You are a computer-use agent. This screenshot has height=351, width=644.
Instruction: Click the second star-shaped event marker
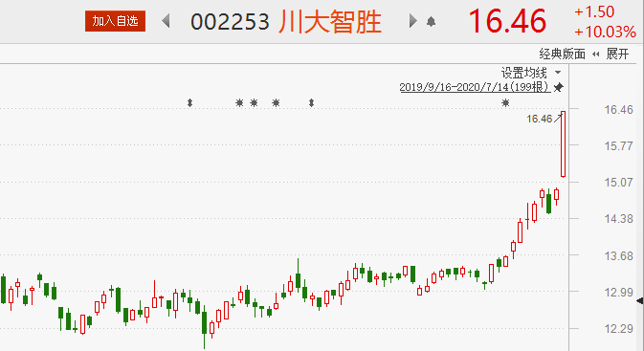pos(254,102)
